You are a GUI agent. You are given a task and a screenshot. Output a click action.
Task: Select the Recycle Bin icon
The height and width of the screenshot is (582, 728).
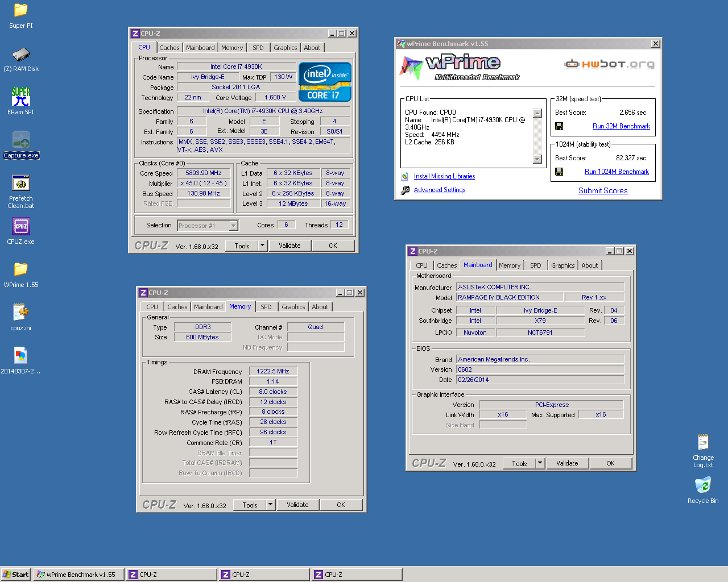tap(703, 485)
